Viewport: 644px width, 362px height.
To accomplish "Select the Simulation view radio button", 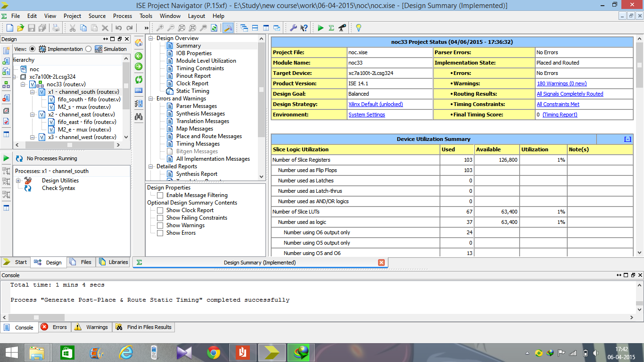I will (89, 49).
